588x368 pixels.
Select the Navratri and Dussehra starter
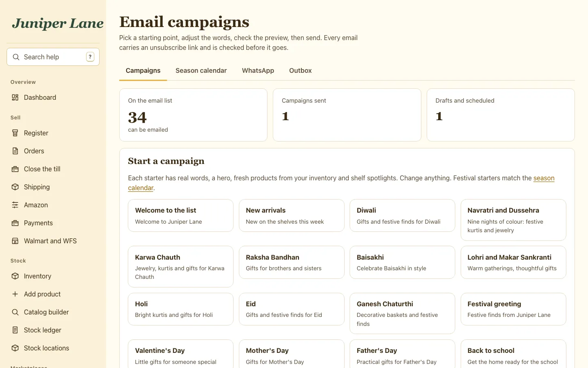click(513, 220)
